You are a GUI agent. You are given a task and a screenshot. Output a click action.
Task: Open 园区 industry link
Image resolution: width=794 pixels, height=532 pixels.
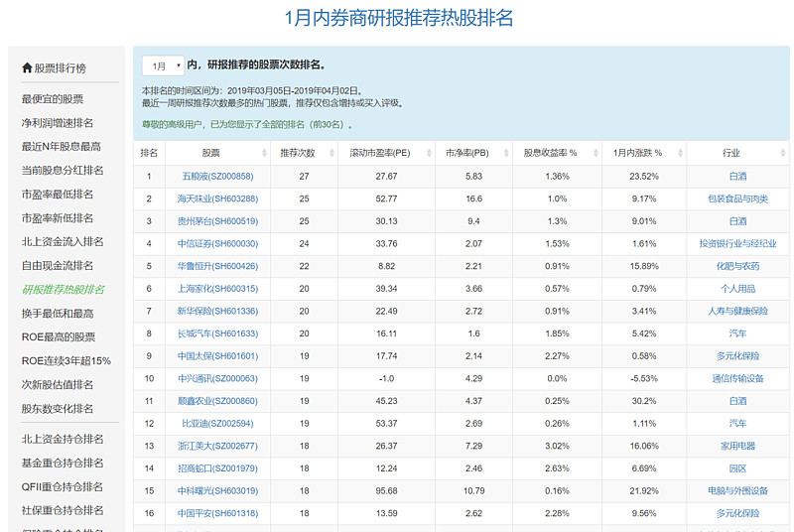pyautogui.click(x=737, y=468)
